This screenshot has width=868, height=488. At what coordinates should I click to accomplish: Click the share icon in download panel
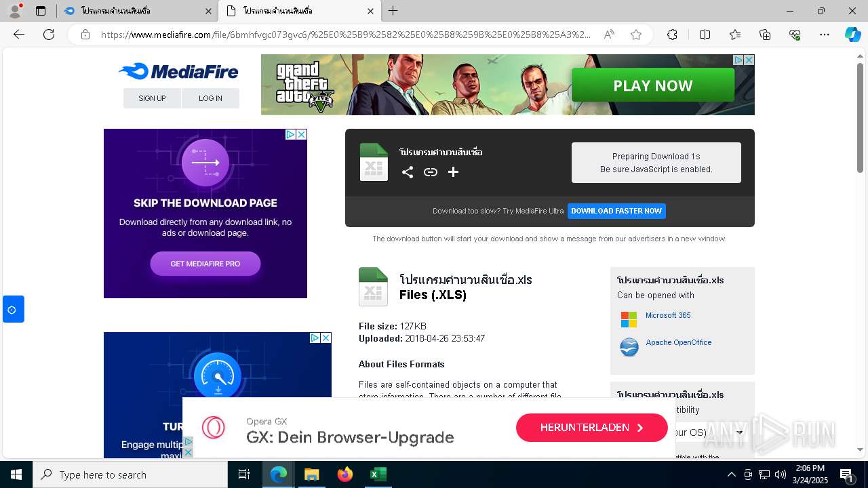[407, 172]
